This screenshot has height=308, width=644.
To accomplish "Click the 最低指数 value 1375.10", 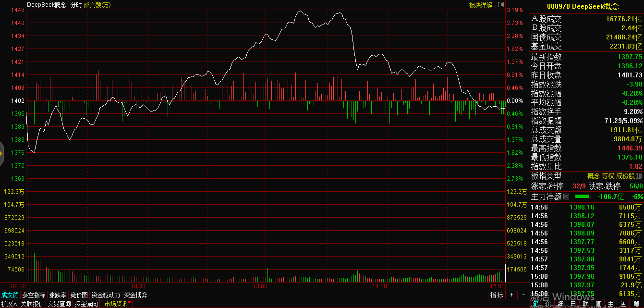I will click(630, 157).
